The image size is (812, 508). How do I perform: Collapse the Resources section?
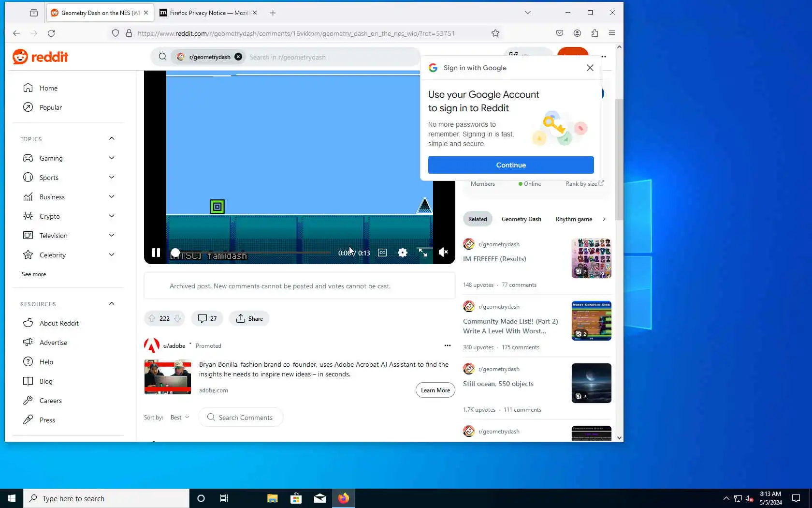(112, 304)
